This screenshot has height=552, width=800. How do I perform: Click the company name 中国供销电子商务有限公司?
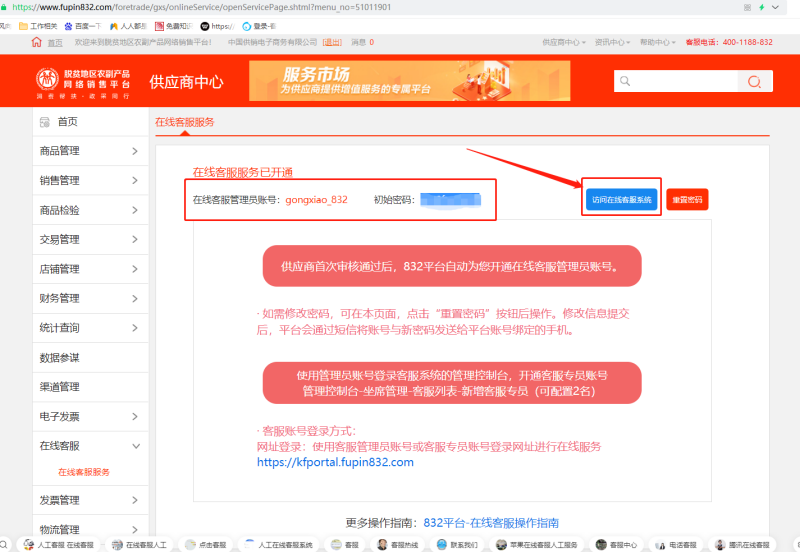coord(272,42)
